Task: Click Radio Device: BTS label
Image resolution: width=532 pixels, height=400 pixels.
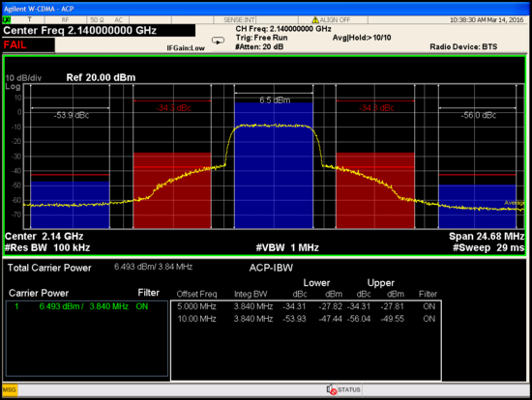Action: [x=463, y=46]
